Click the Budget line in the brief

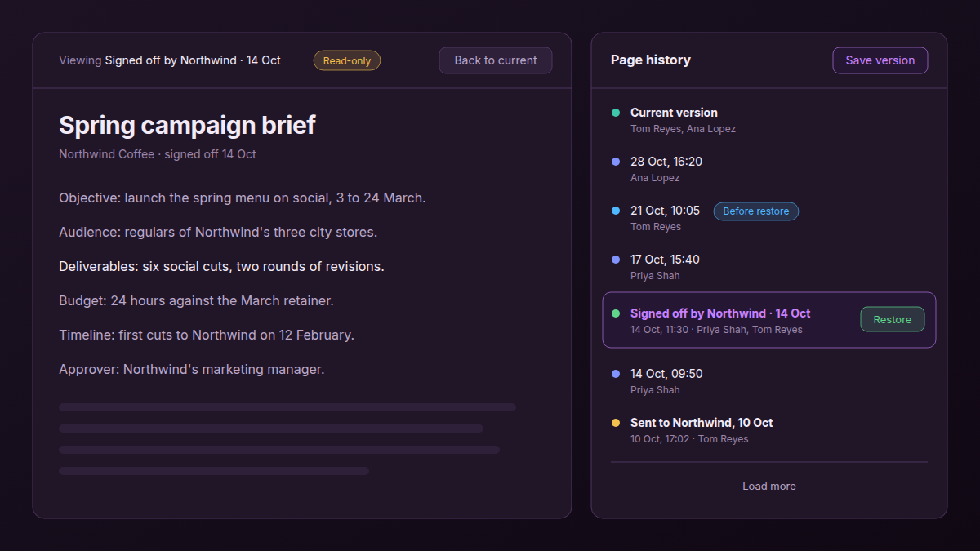click(x=196, y=301)
